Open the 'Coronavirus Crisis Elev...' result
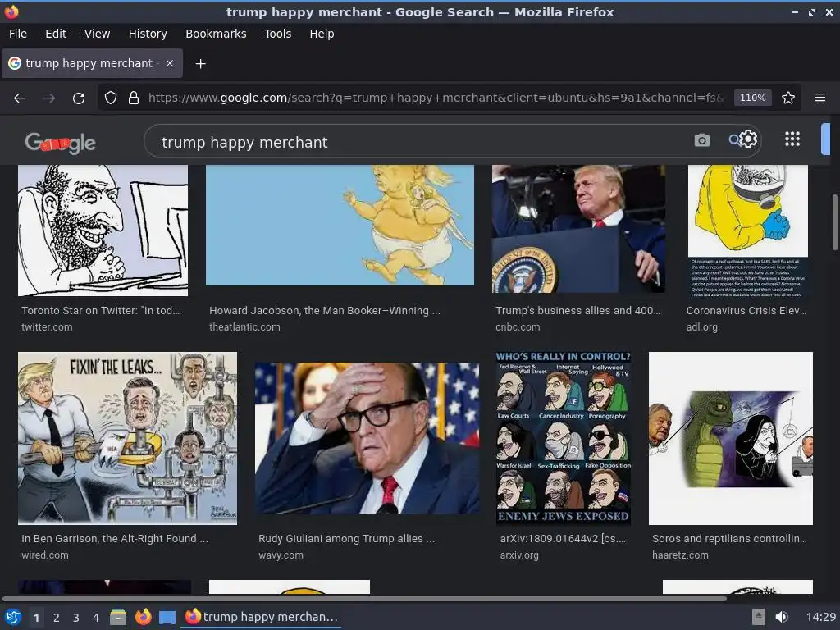The width and height of the screenshot is (840, 630). pos(746,310)
